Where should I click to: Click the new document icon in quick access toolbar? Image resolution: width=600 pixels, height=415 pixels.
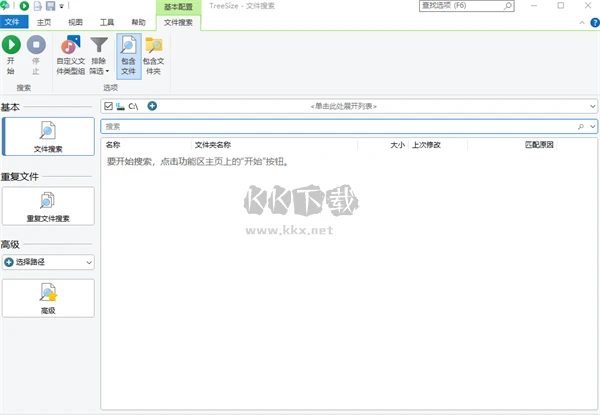point(38,6)
